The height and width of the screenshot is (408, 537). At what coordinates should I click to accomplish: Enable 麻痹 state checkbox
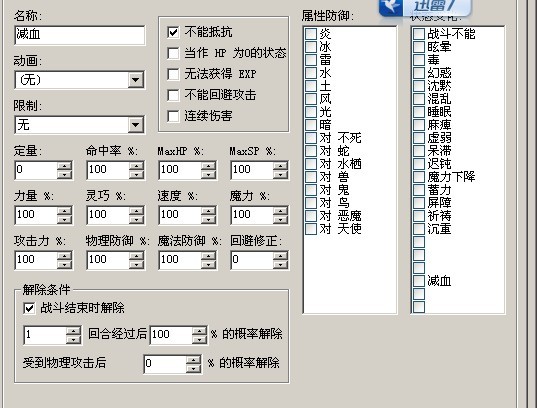click(419, 125)
